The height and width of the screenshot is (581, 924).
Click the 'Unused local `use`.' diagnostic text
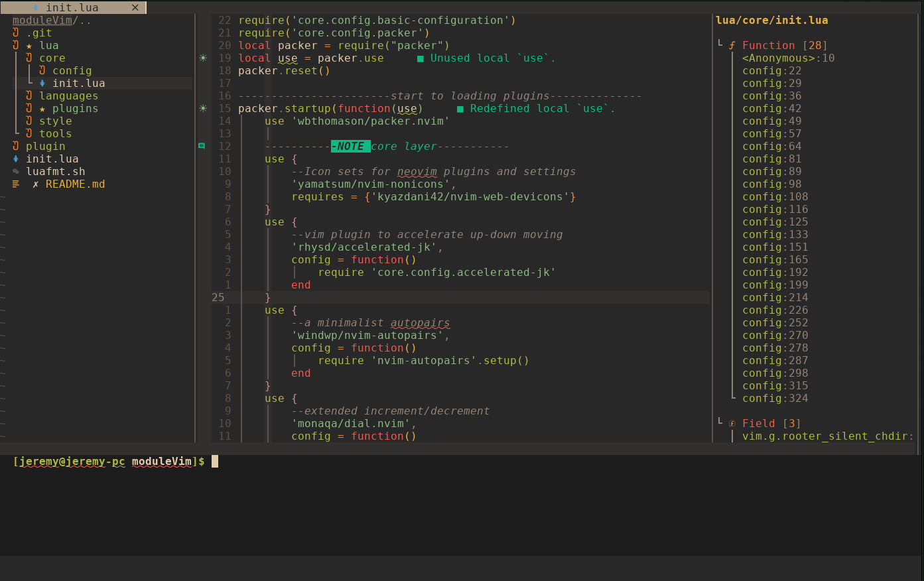pyautogui.click(x=493, y=58)
